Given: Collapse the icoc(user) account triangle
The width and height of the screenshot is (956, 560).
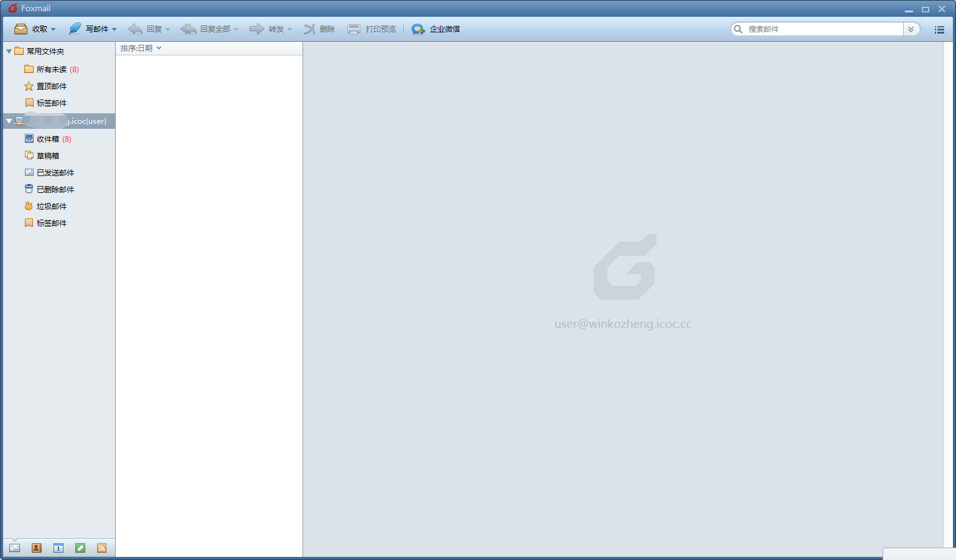Looking at the screenshot, I should (9, 121).
